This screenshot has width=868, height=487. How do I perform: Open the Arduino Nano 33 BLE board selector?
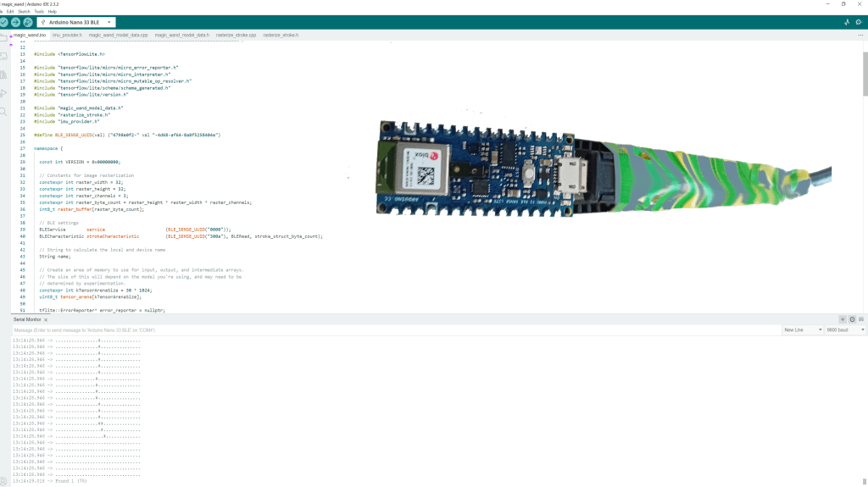pyautogui.click(x=77, y=22)
